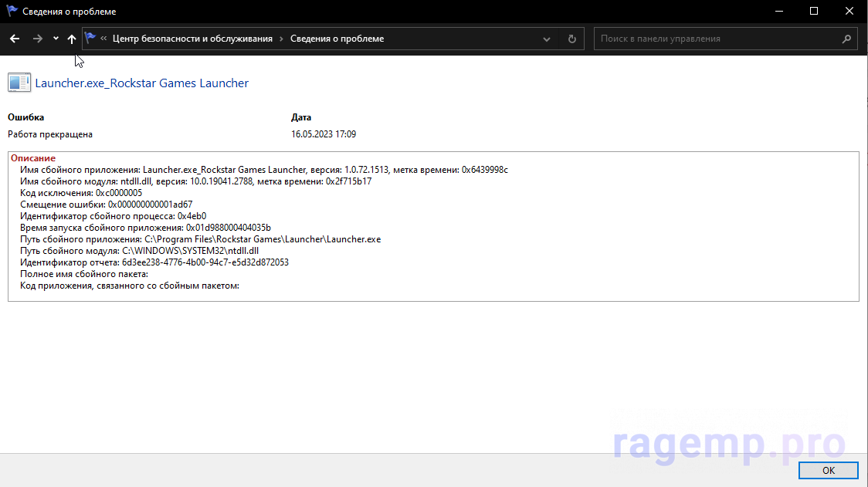868x487 pixels.
Task: Click the Время запуска сбойного приложения line
Action: 146,228
